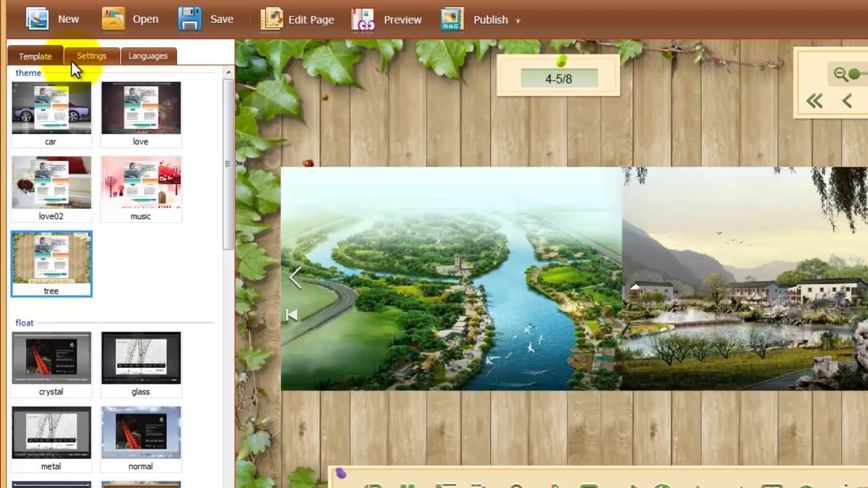This screenshot has width=868, height=488.
Task: Preview the flipbook
Action: point(387,19)
